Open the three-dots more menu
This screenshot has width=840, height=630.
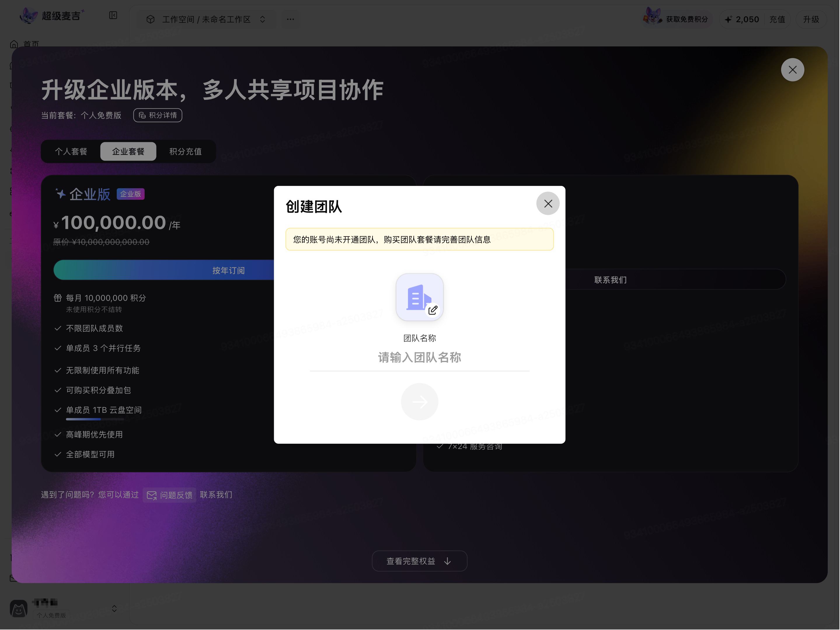click(290, 19)
